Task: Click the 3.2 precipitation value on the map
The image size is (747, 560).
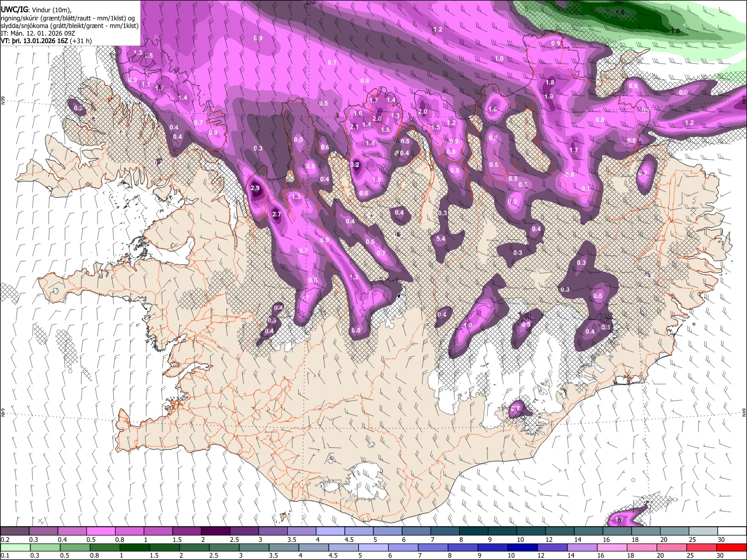Action: [355, 165]
